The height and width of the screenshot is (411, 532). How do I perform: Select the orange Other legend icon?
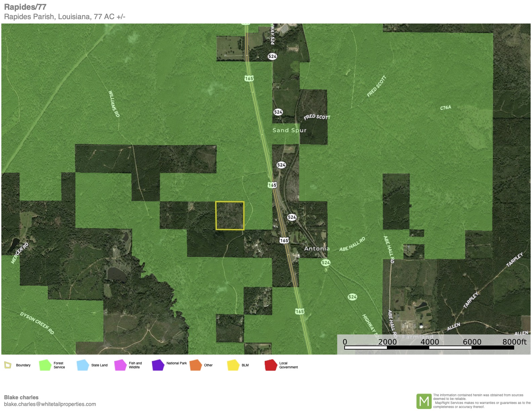tap(195, 365)
